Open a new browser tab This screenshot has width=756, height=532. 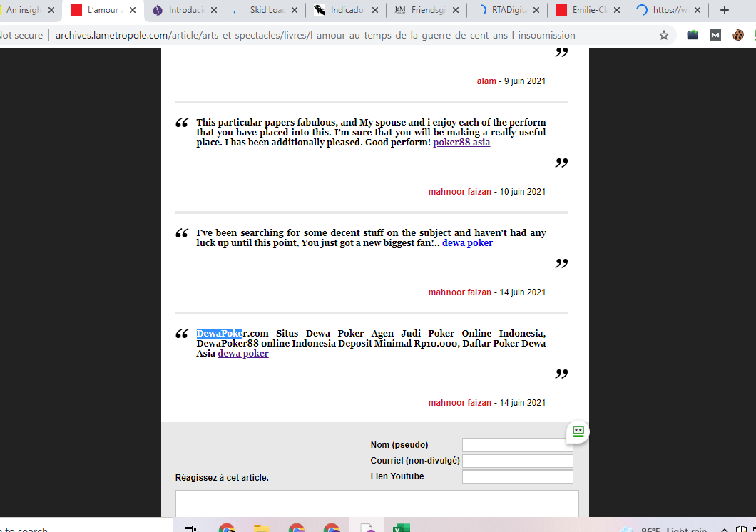[725, 10]
